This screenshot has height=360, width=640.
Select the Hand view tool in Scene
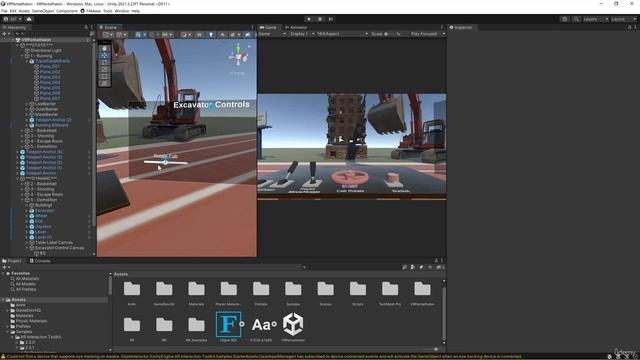point(104,48)
